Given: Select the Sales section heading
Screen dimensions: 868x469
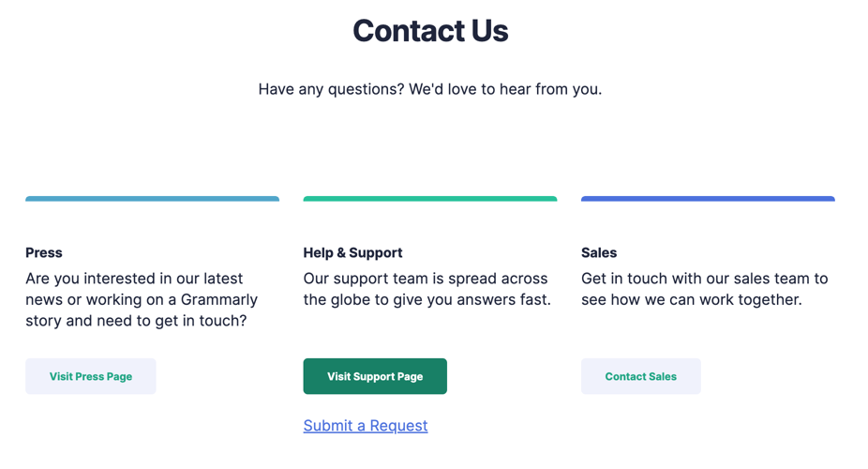Looking at the screenshot, I should click(x=599, y=252).
